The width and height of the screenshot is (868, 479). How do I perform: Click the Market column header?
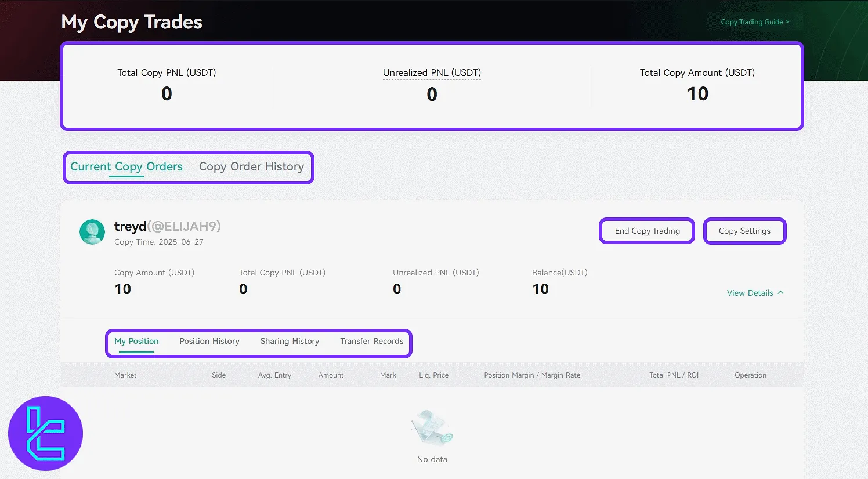[x=125, y=375]
